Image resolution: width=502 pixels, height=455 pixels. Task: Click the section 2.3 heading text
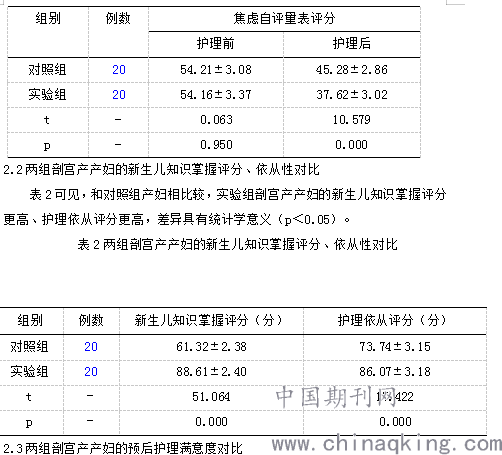(x=123, y=448)
